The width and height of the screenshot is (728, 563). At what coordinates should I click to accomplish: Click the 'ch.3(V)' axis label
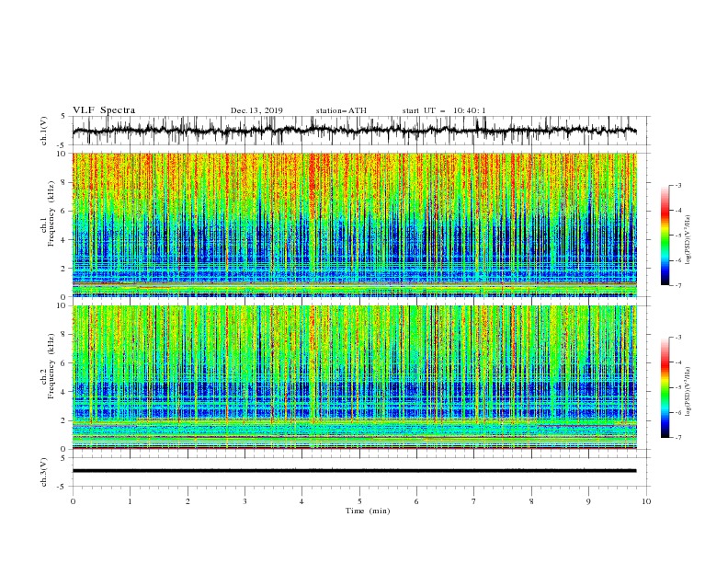coord(44,472)
